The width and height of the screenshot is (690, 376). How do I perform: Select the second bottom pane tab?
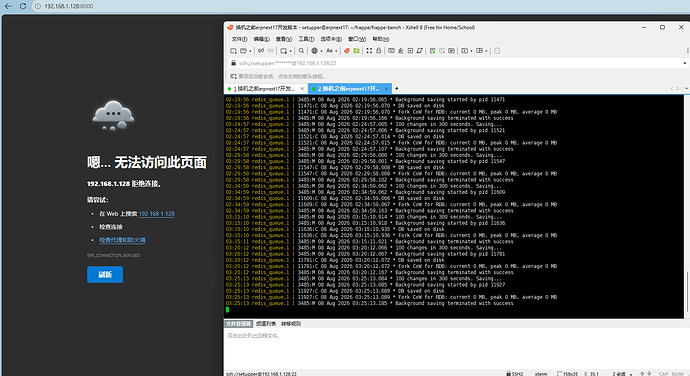pyautogui.click(x=266, y=324)
